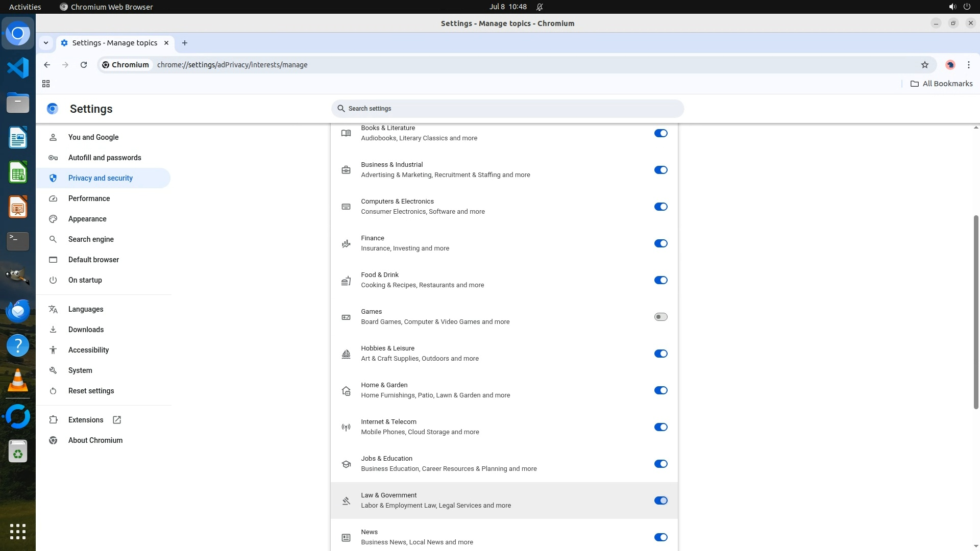
Task: Bookmark this page with the star icon
Action: [x=924, y=65]
